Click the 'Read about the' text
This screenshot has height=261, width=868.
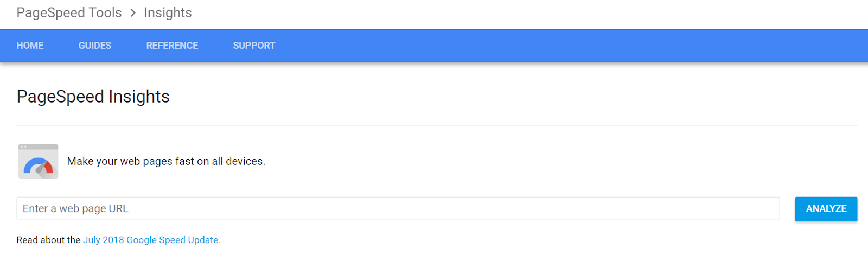(48, 240)
